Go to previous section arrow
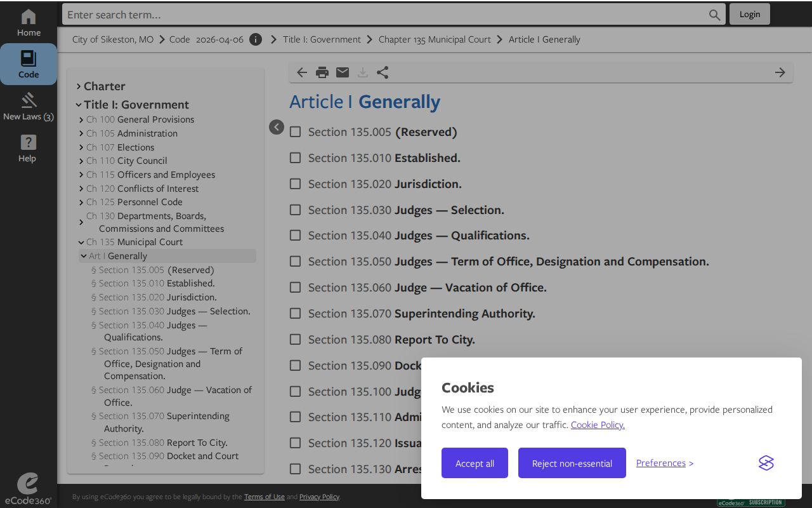This screenshot has height=508, width=812. (302, 72)
